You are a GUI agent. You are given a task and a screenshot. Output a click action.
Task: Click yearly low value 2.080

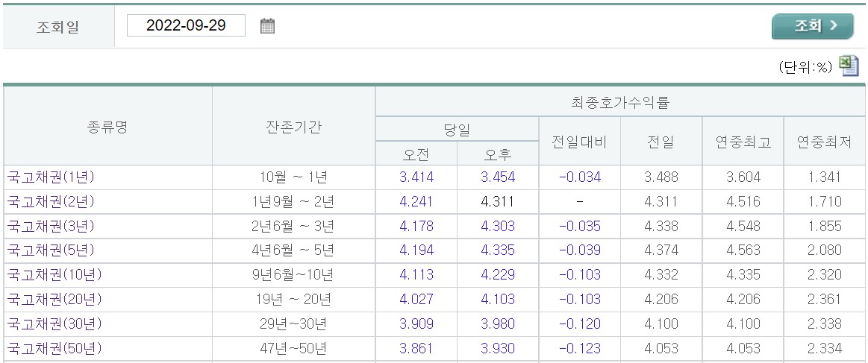point(824,250)
